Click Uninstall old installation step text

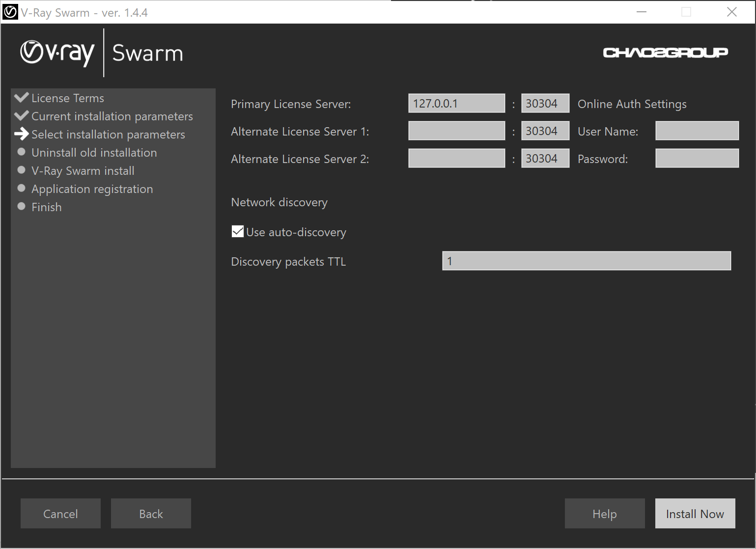coord(94,153)
